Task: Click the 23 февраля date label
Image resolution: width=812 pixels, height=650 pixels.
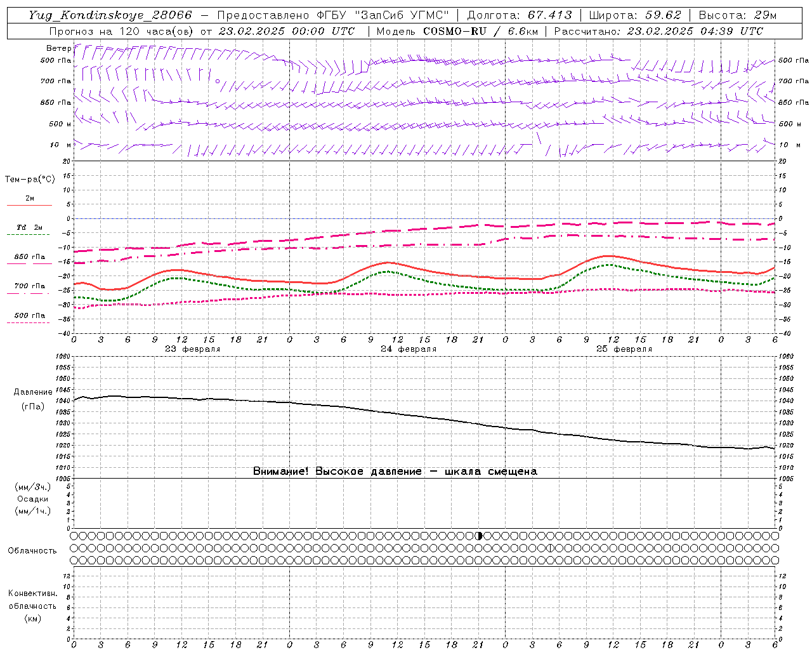Action: [193, 349]
